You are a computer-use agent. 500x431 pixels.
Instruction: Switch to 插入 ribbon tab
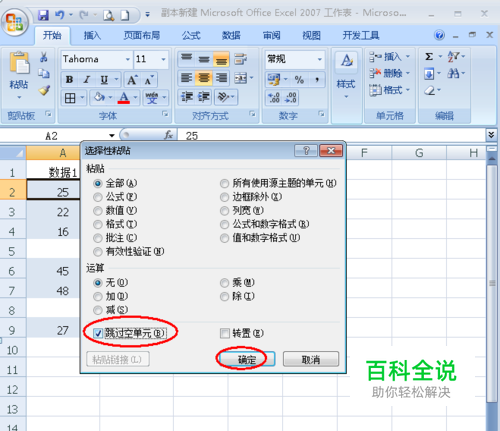coord(92,35)
